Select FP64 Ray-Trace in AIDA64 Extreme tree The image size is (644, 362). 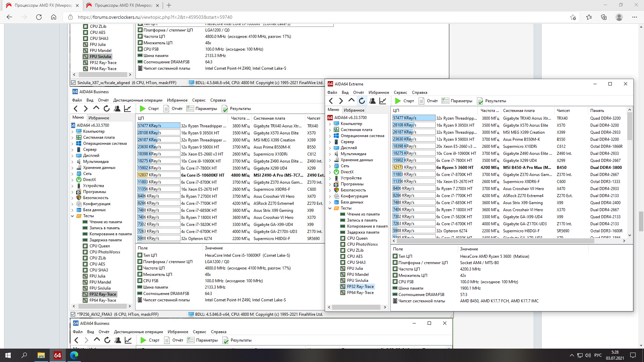point(360,293)
